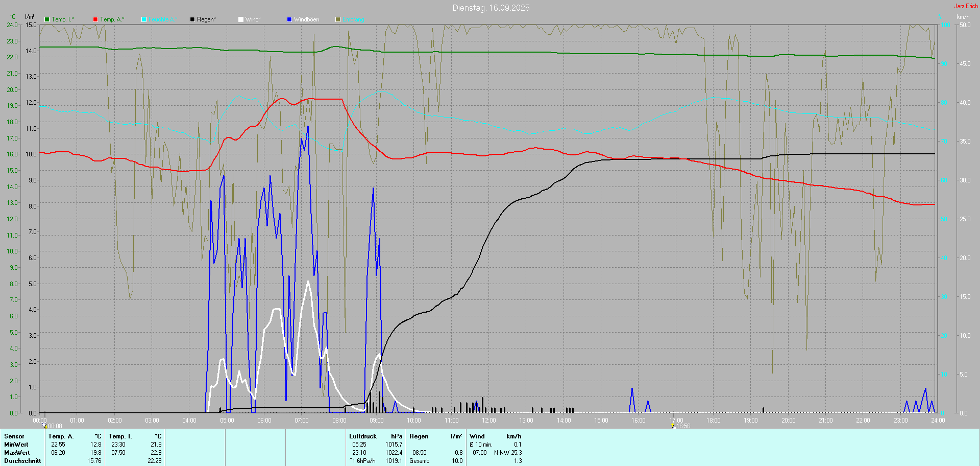Click the white Wind legend swatch

pyautogui.click(x=241, y=19)
